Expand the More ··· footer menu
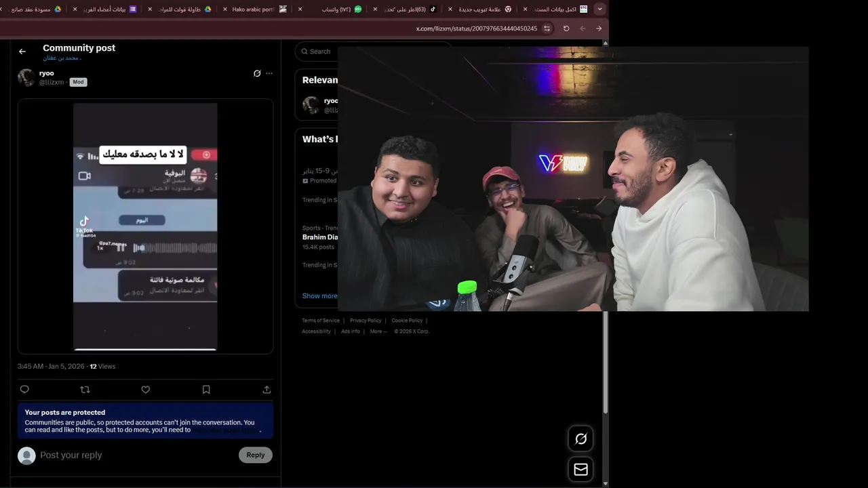 [378, 331]
